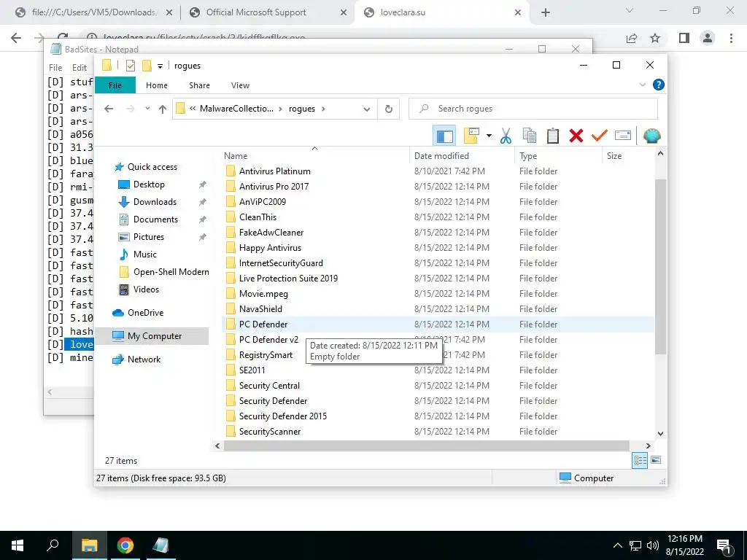The height and width of the screenshot is (560, 747).
Task: Select the Live Protection Suite 2019 folder
Action: point(288,278)
